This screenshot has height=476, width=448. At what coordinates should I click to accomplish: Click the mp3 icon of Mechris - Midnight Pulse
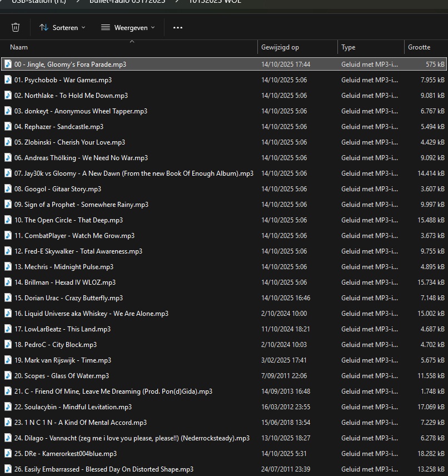coord(8,267)
